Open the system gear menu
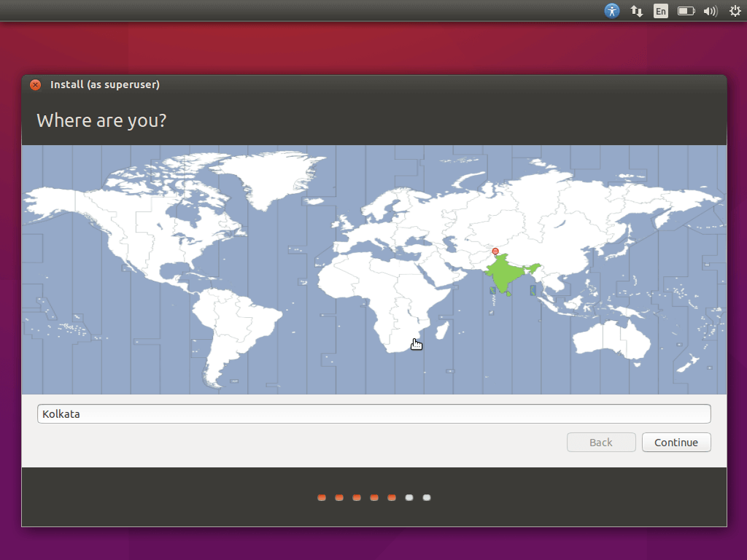This screenshot has height=560, width=747. click(x=735, y=11)
